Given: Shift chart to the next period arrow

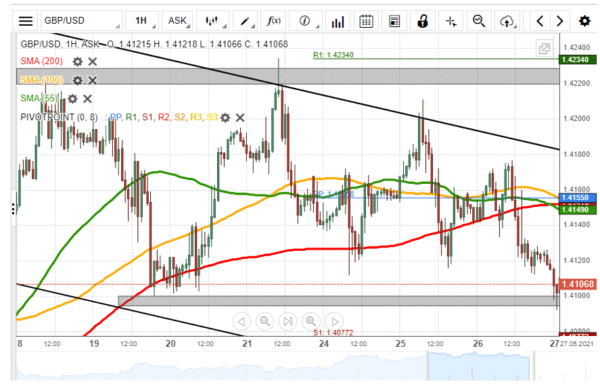Looking at the screenshot, I should (559, 21).
